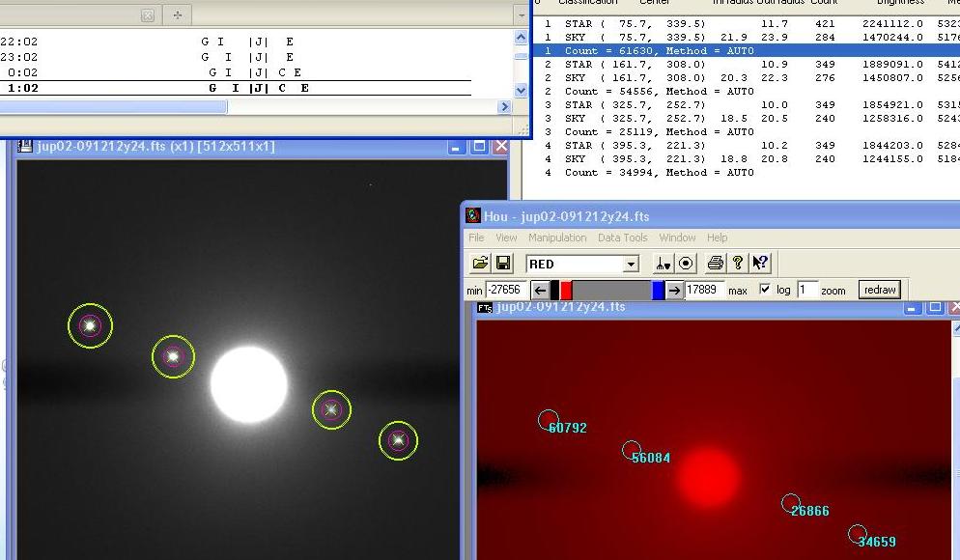Open the Manipulation menu
This screenshot has height=560, width=960.
pos(557,238)
